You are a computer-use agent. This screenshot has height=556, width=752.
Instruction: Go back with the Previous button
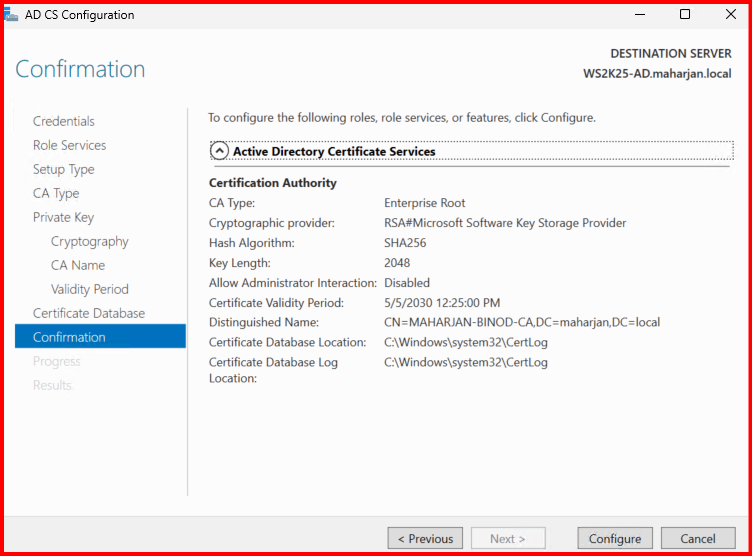(x=425, y=538)
